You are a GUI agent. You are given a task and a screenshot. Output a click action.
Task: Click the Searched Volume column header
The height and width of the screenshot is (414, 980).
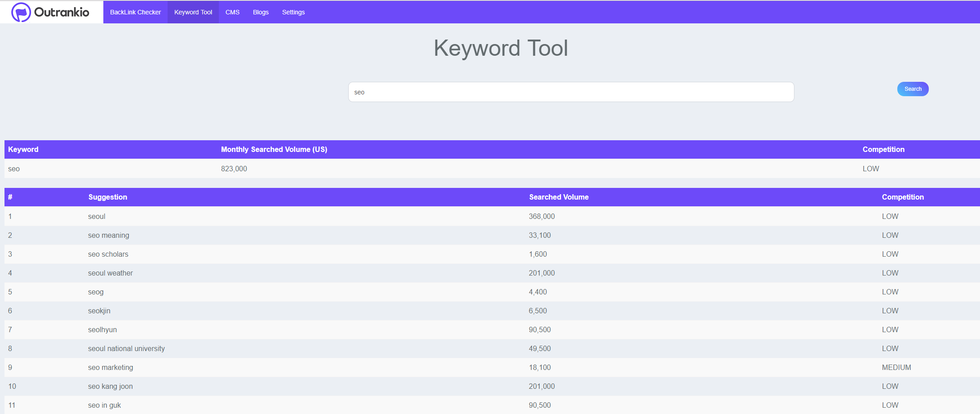(x=559, y=197)
